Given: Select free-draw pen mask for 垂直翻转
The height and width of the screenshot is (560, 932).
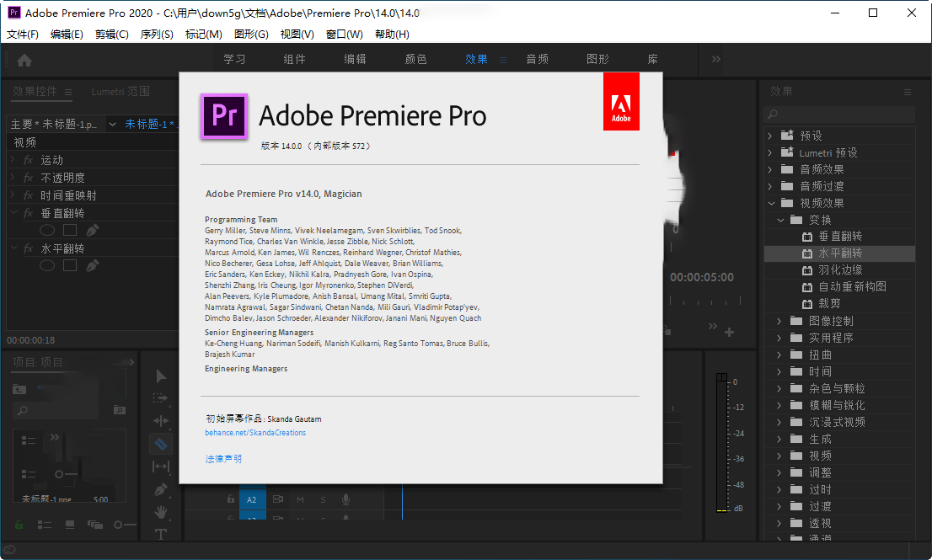Looking at the screenshot, I should pyautogui.click(x=92, y=231).
